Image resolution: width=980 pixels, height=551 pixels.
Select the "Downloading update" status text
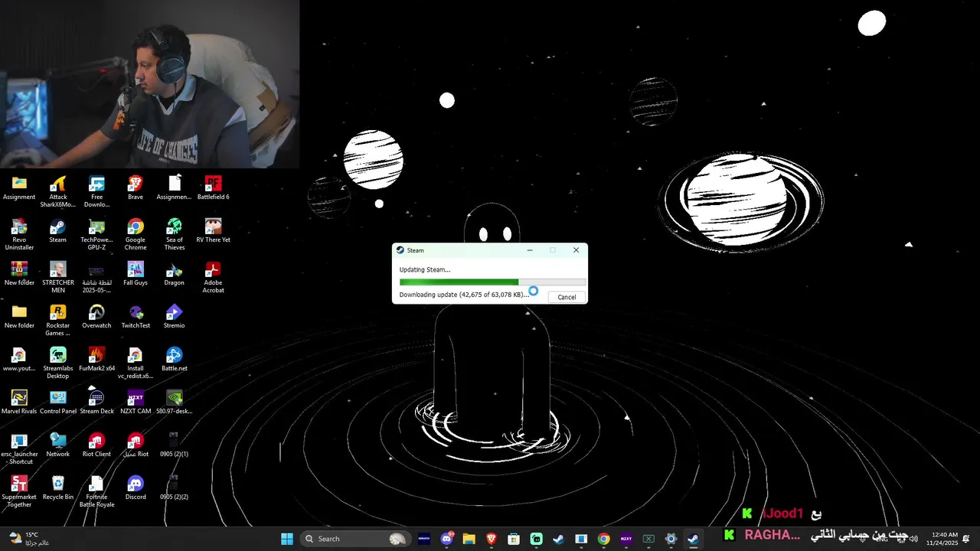464,295
